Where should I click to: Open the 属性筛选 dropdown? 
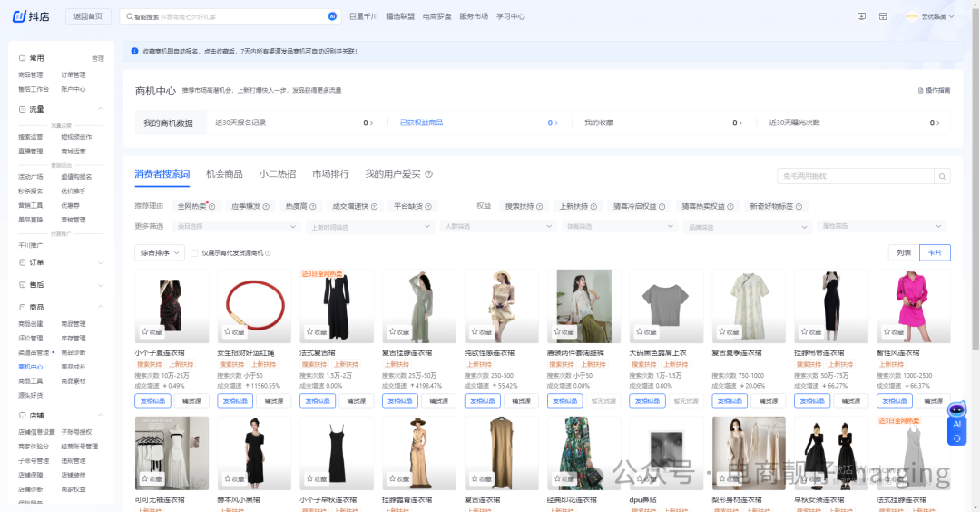(881, 226)
